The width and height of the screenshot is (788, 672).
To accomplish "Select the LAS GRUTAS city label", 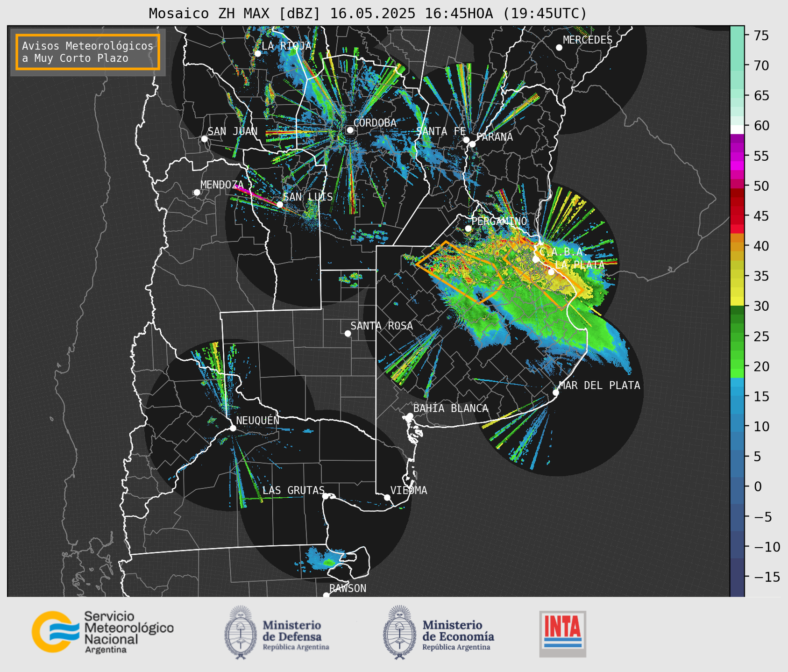I will 293,491.
